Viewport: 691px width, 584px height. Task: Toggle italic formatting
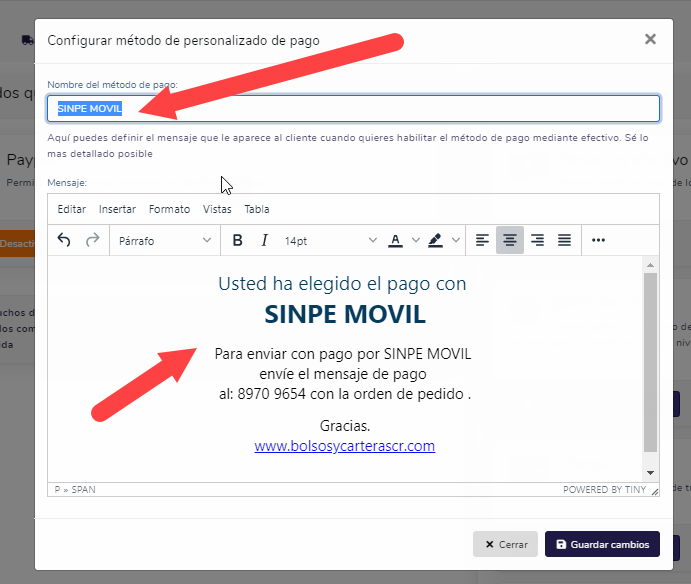(264, 240)
